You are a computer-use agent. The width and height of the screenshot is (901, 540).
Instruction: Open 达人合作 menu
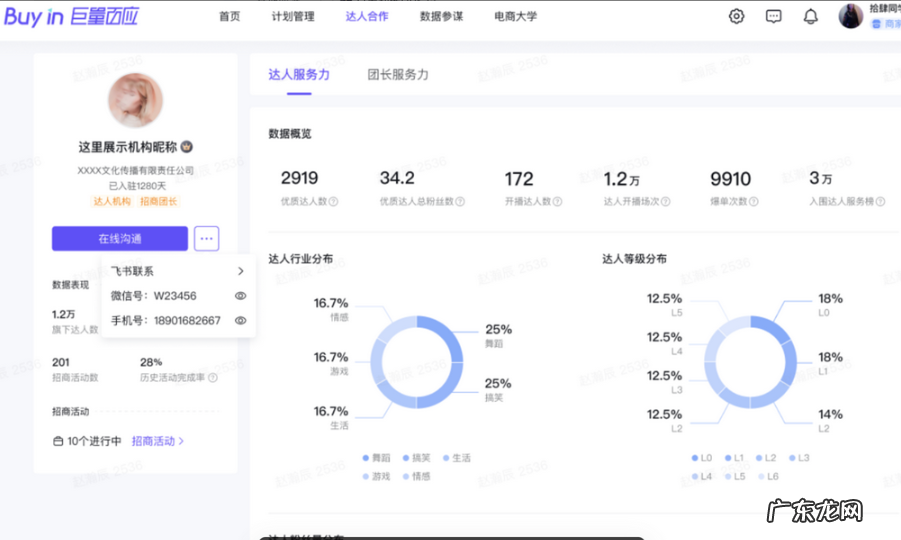click(x=367, y=17)
